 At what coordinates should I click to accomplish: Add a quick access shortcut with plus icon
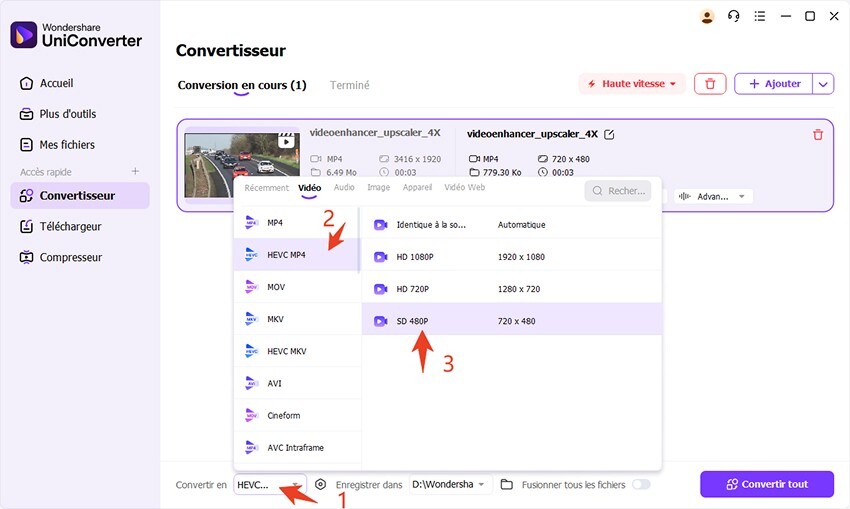pyautogui.click(x=135, y=171)
